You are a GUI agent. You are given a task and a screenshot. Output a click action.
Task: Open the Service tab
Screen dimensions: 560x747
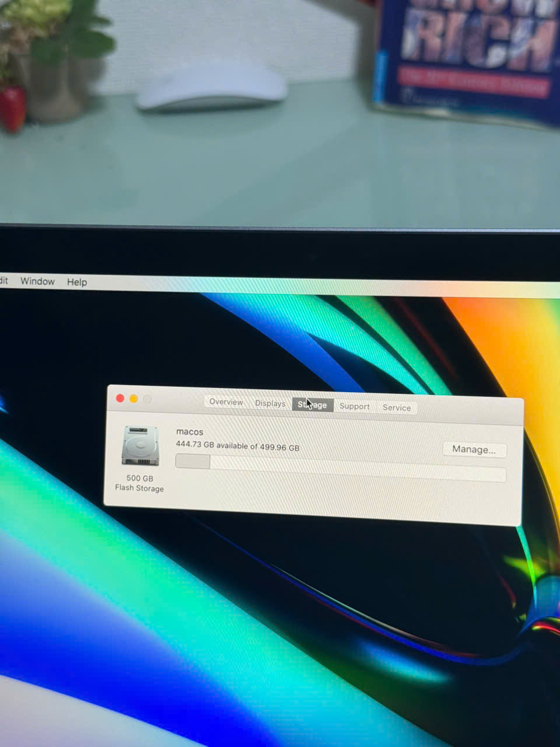397,408
